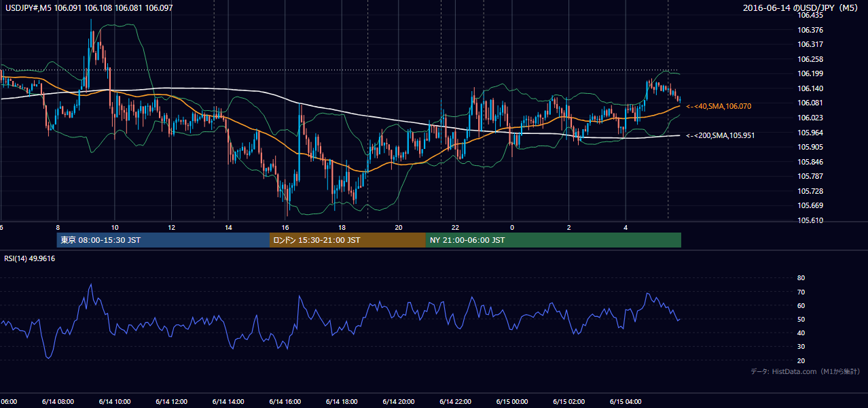Click the 6/14 12:00 time axis label
Screen dimensions: 868x408
pos(171,402)
